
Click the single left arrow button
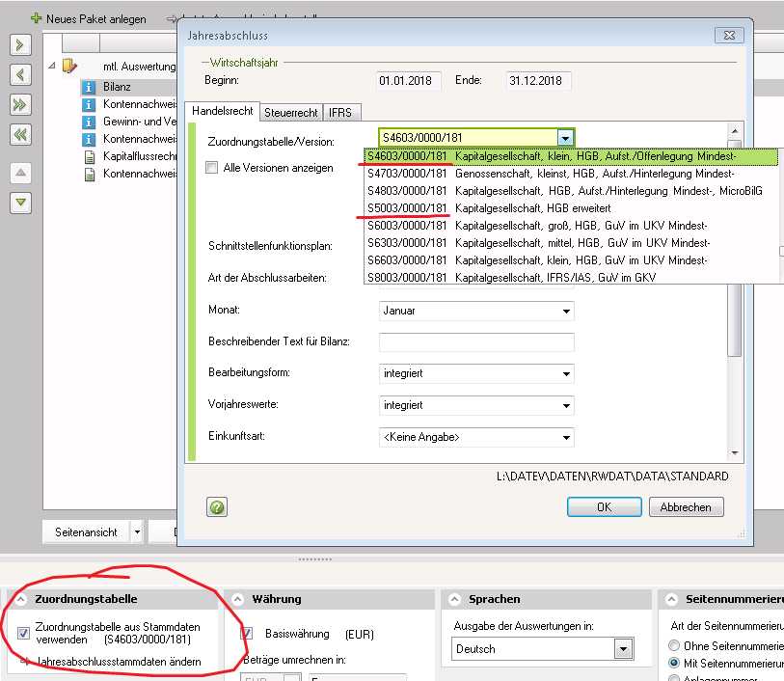coord(21,75)
